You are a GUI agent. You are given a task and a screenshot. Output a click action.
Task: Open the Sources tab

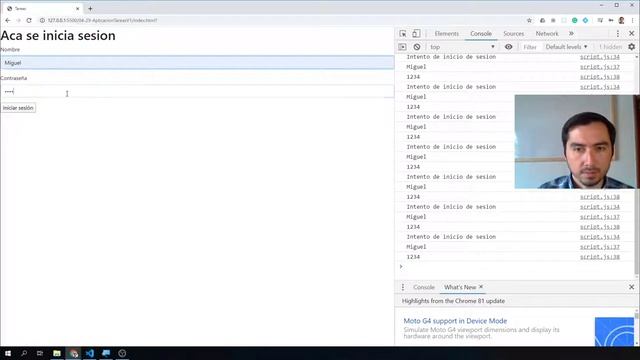pos(513,33)
